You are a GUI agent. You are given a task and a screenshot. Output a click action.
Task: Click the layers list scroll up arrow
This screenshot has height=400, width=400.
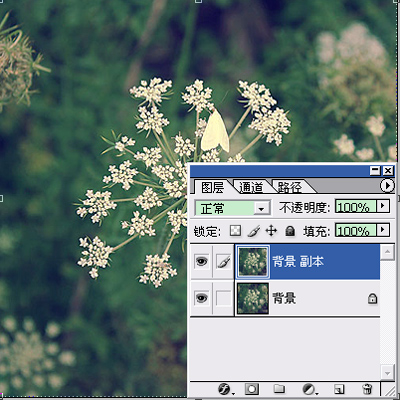387,252
